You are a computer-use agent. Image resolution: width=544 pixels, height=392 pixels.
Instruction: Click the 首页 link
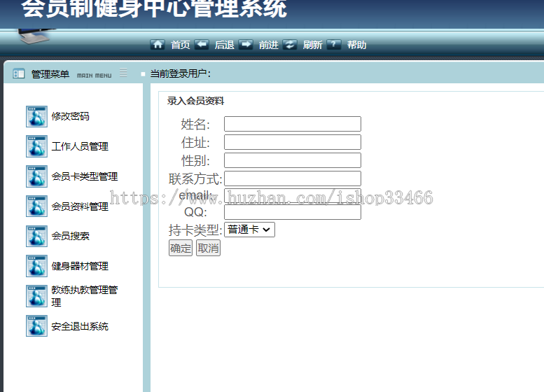point(181,45)
